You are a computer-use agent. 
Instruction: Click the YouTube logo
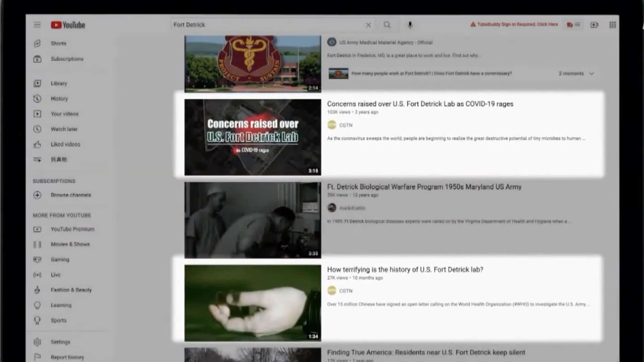tap(68, 25)
